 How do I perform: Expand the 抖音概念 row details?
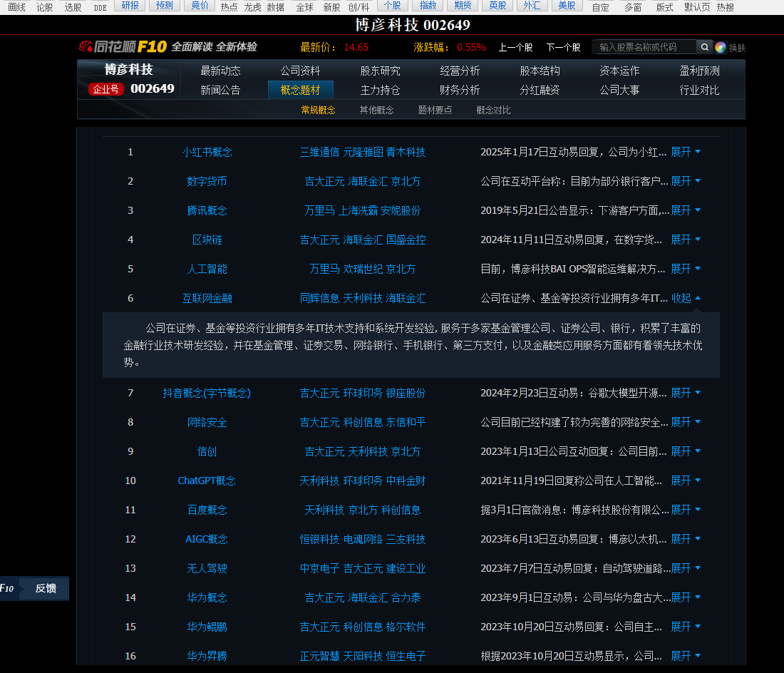pos(686,393)
